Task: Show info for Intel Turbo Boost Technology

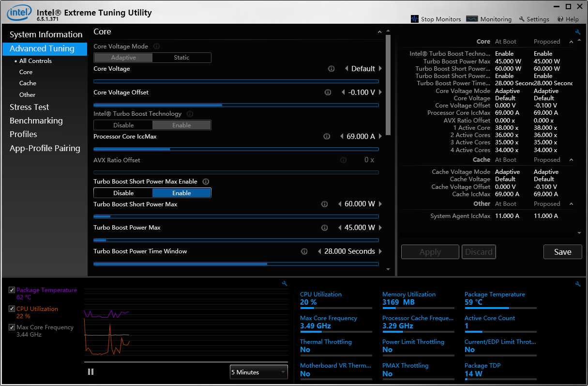Action: pyautogui.click(x=190, y=114)
